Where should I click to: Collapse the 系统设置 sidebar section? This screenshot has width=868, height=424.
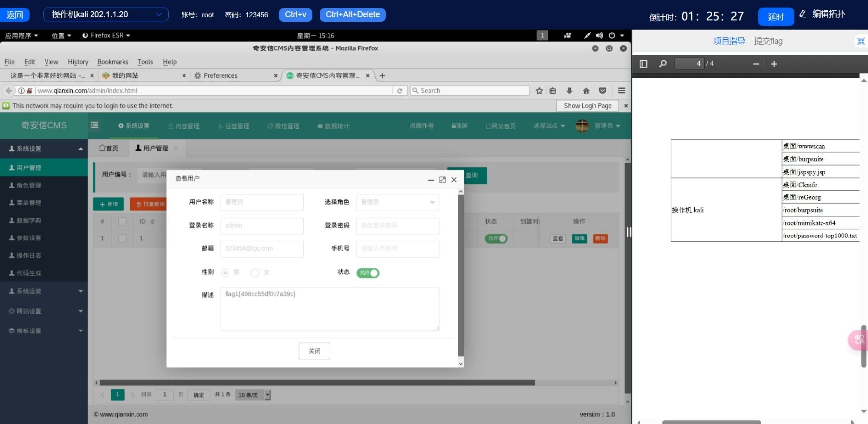pos(44,148)
